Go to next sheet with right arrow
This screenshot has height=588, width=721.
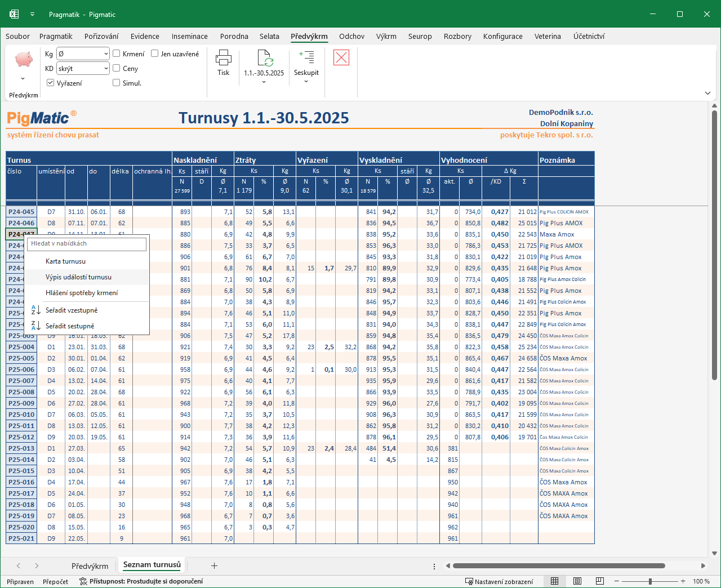pos(37,565)
